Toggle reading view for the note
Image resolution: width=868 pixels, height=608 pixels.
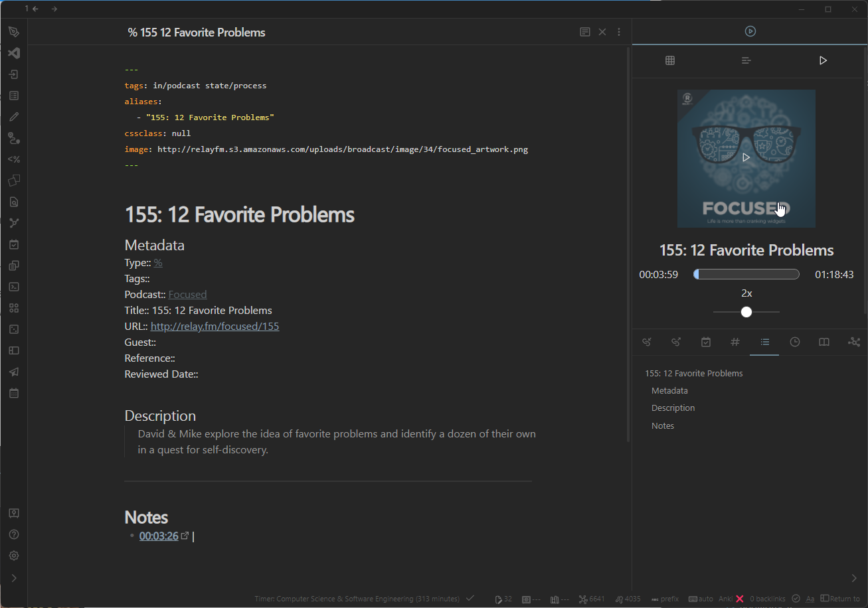(584, 32)
